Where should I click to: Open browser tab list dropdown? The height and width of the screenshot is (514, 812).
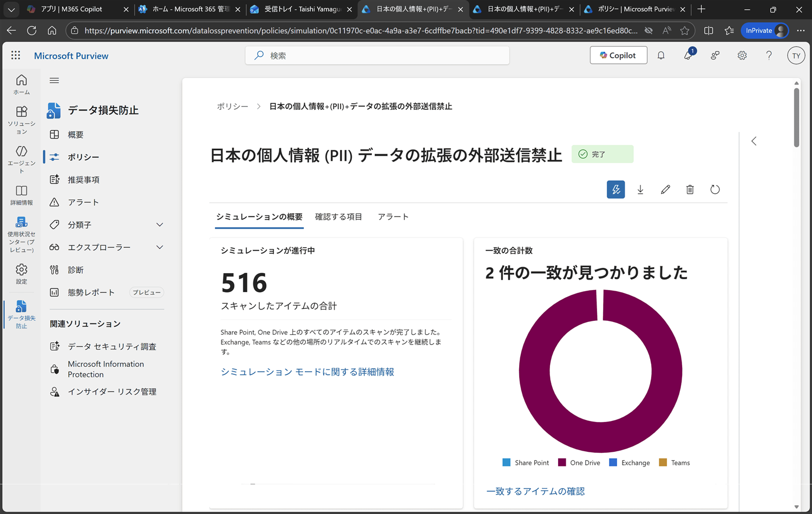tap(11, 9)
